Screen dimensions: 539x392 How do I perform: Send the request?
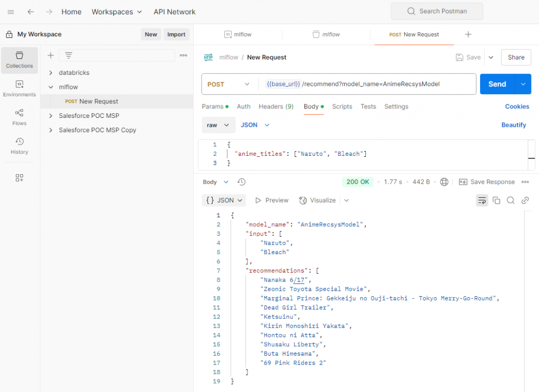(497, 84)
